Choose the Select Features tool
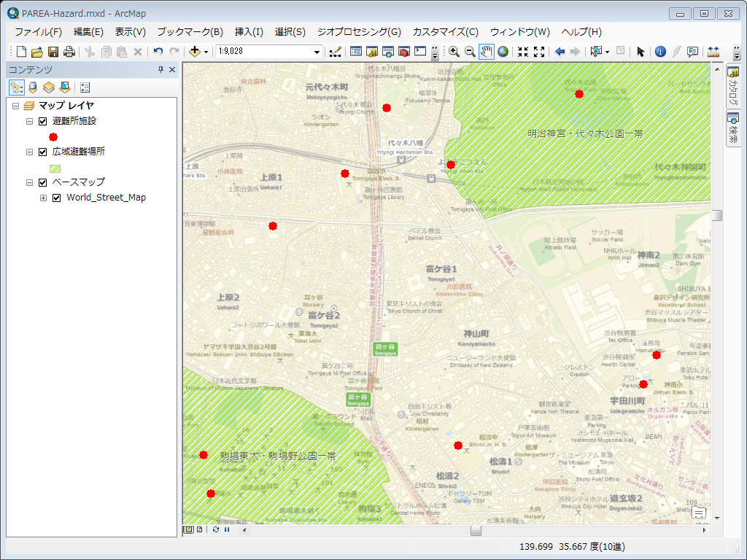 [x=595, y=52]
